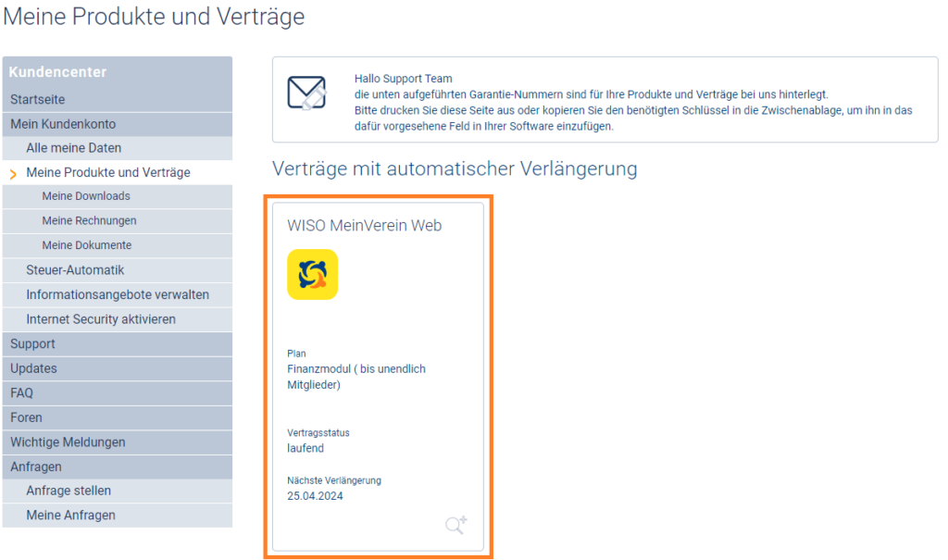
Task: Select Steuer-Automatik entry
Action: pos(118,270)
